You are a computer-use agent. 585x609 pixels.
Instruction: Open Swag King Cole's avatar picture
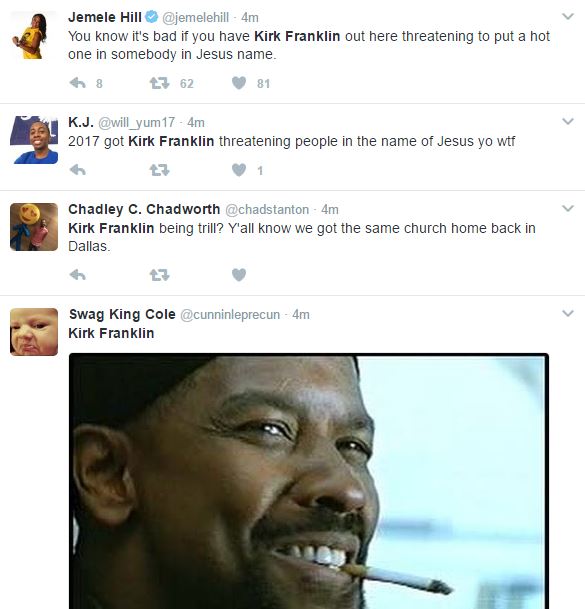(34, 332)
